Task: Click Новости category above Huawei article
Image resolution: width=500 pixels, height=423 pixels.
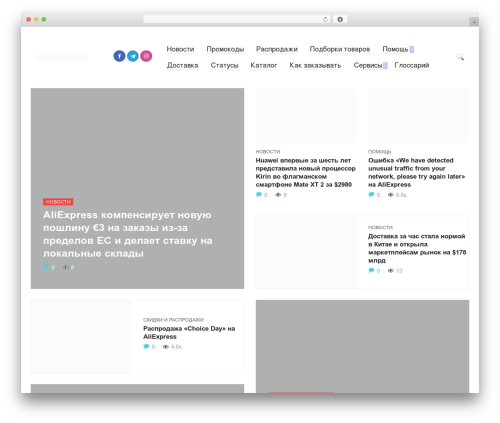Action: [268, 152]
